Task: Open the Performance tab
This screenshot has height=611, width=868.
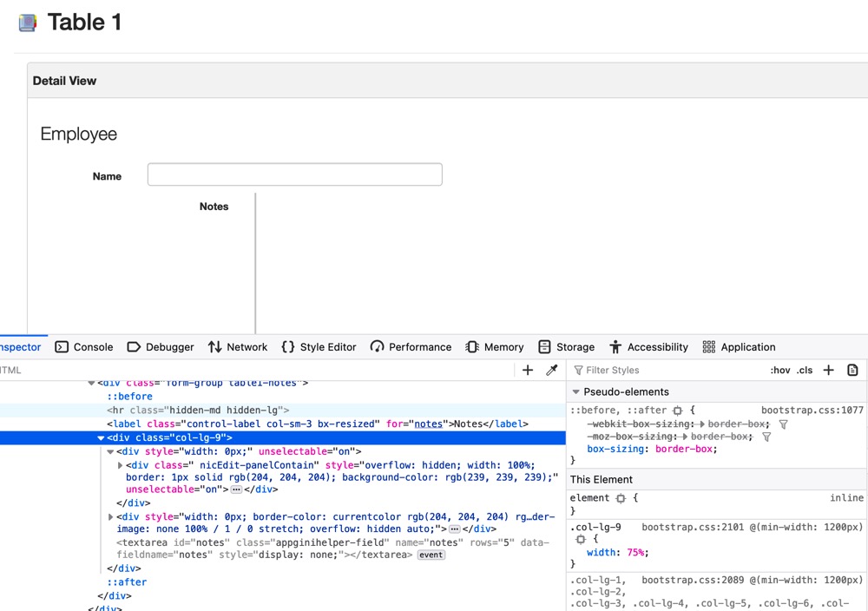Action: pyautogui.click(x=411, y=347)
